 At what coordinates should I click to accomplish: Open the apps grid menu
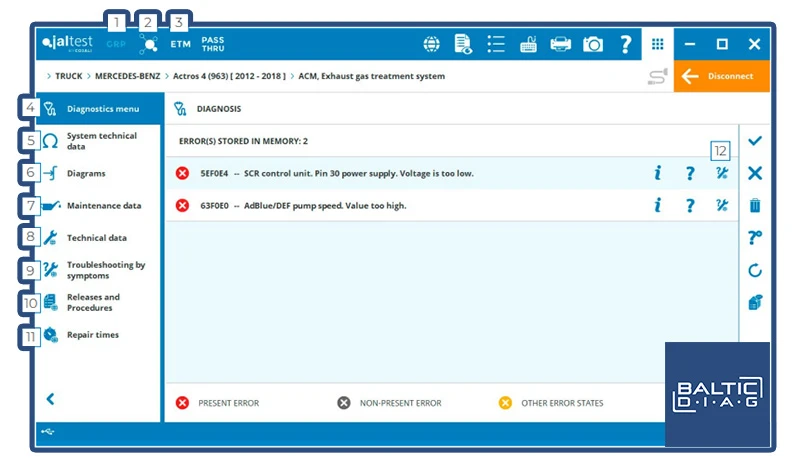click(658, 44)
